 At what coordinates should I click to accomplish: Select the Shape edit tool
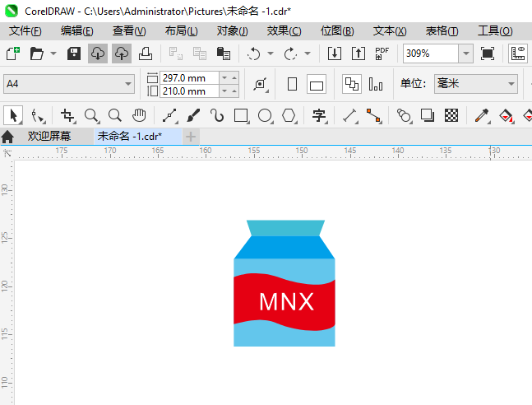coord(38,116)
